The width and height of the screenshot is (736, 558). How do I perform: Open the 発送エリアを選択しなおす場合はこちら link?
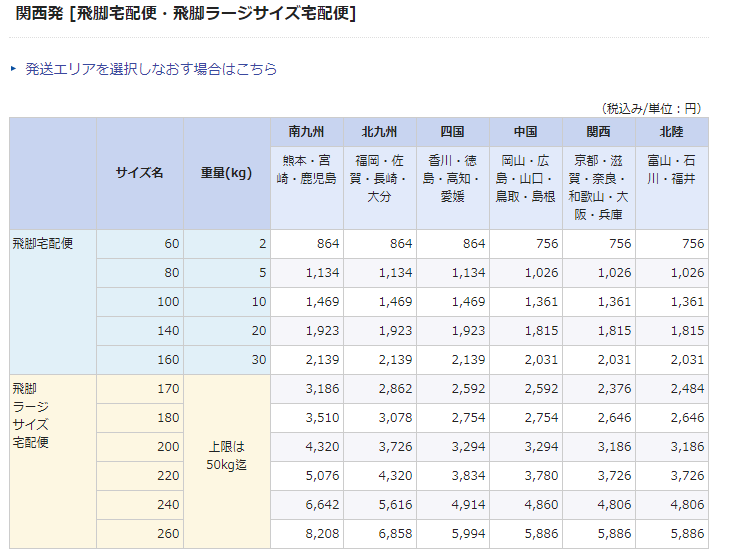pyautogui.click(x=151, y=69)
